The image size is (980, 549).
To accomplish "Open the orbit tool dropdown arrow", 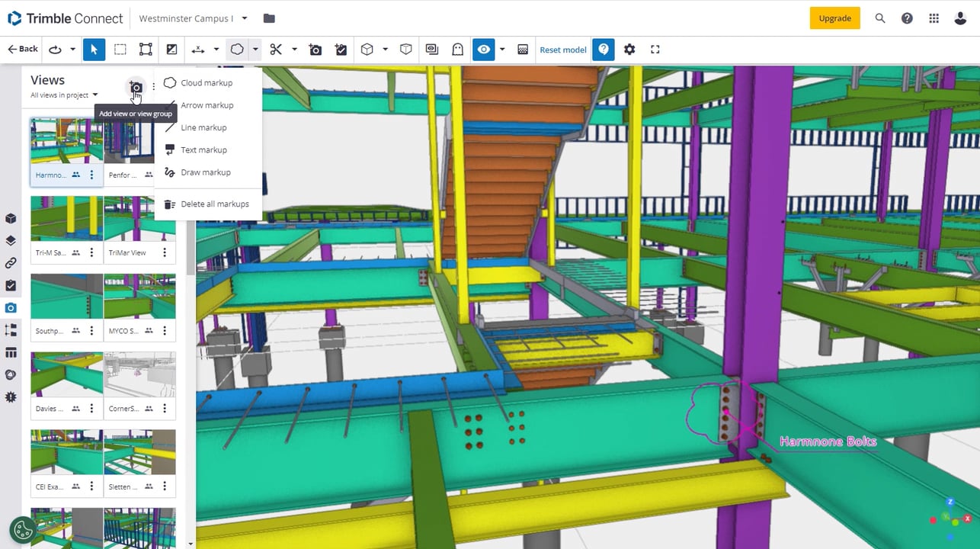I will (73, 50).
